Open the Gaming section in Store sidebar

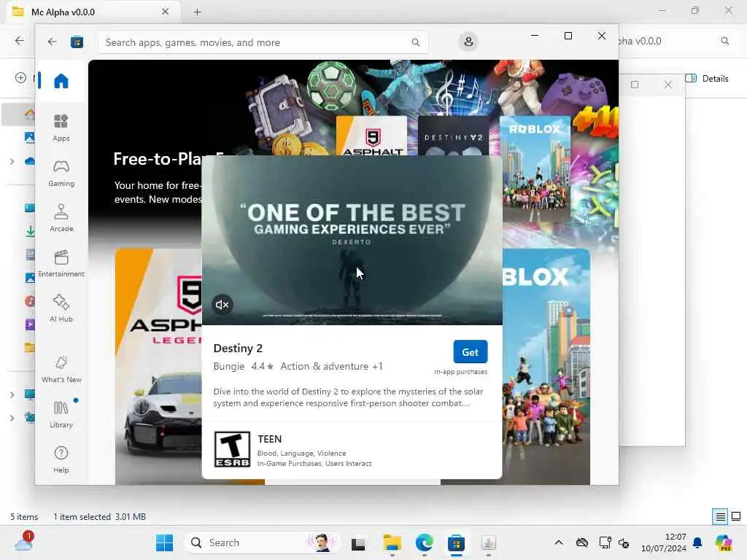click(61, 174)
